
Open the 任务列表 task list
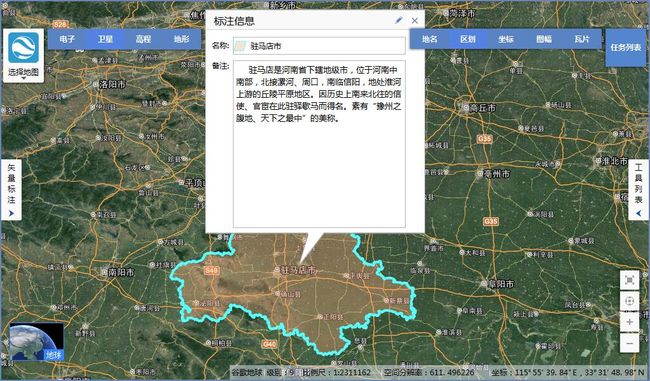[626, 48]
